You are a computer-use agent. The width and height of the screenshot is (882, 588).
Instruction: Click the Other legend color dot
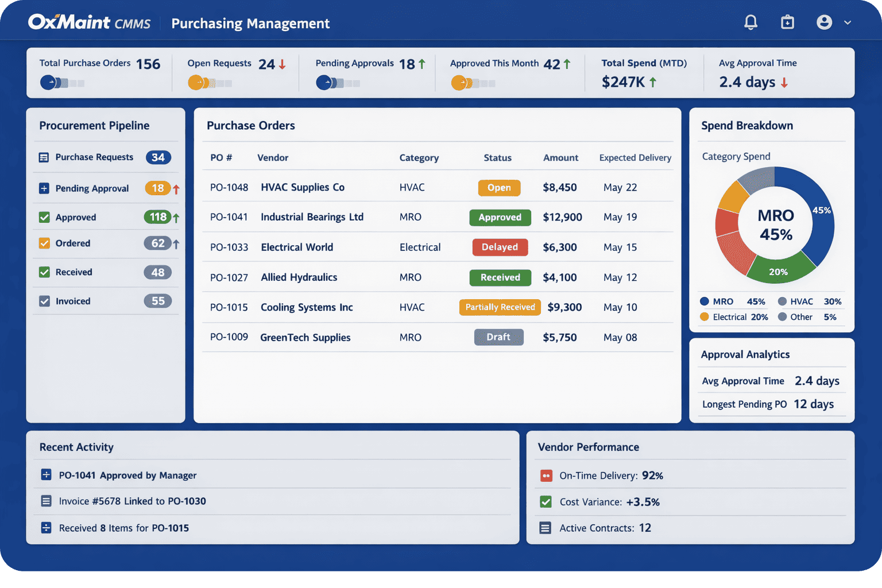(x=782, y=317)
